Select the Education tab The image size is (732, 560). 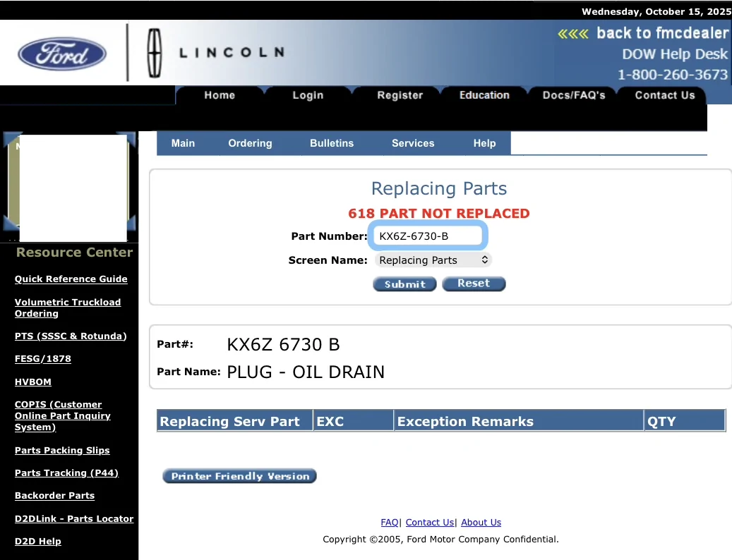pyautogui.click(x=484, y=95)
